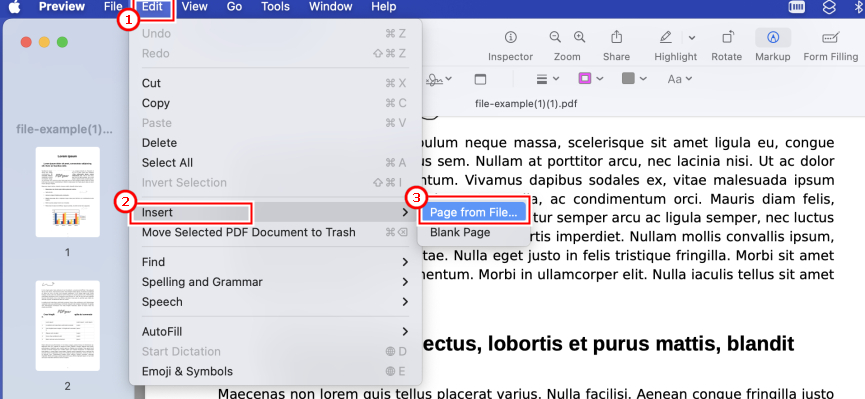
Task: Rotate the page with Rotate tool
Action: coord(727,46)
